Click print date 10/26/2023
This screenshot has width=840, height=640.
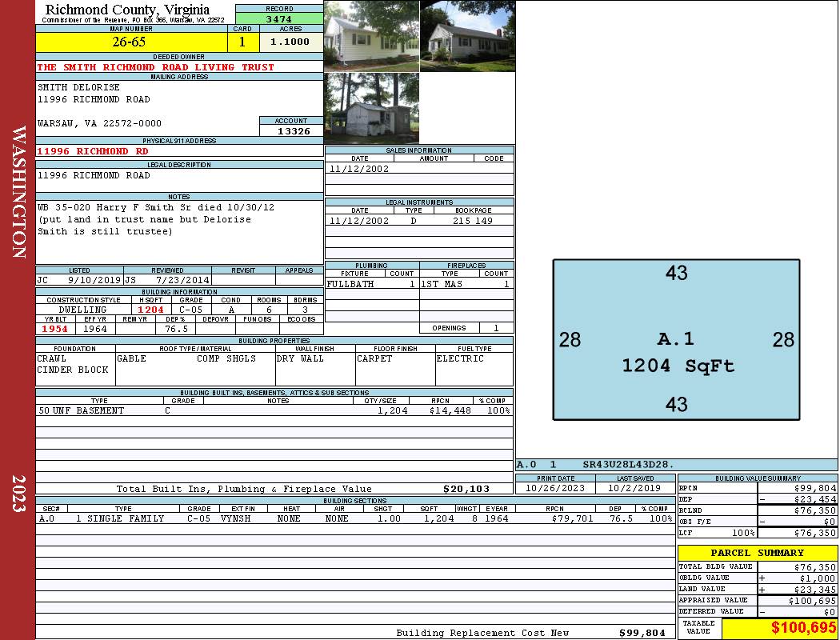[555, 488]
